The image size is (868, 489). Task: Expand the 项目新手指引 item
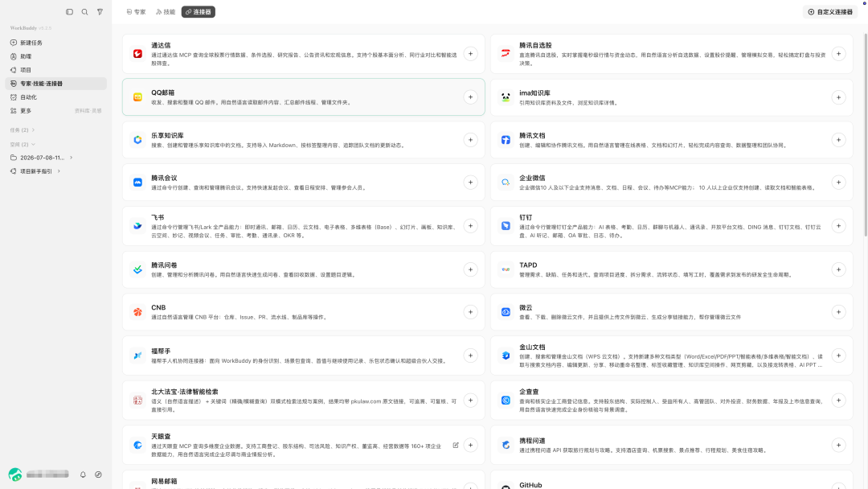(59, 171)
